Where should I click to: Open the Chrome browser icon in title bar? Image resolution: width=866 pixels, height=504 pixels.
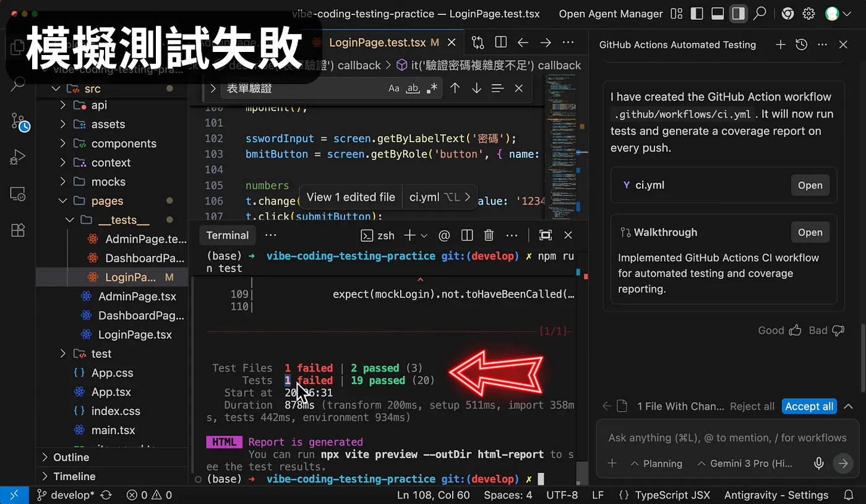click(x=787, y=14)
